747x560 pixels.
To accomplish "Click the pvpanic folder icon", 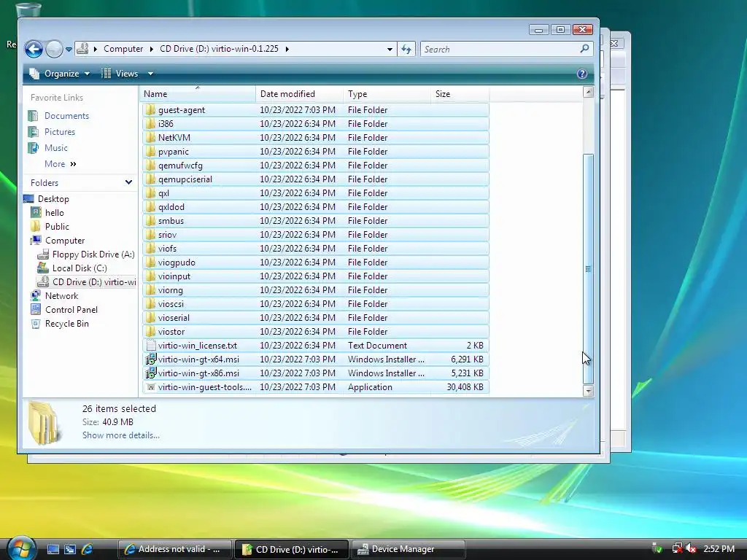I will (x=150, y=152).
